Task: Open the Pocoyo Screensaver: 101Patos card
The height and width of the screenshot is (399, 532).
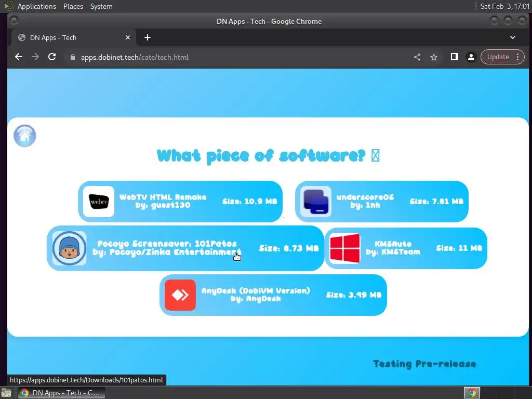Action: click(185, 248)
